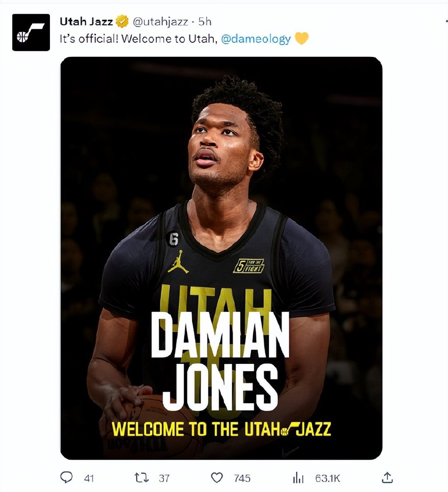Viewport: 448px width, 492px height.
Task: Click the gold verified badge
Action: pos(122,21)
